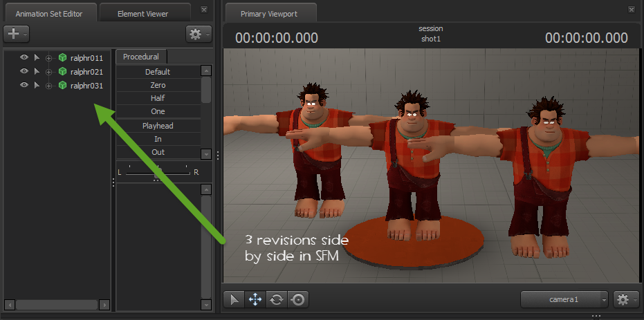
Task: Toggle visibility eye for ralphr021
Action: tap(24, 71)
